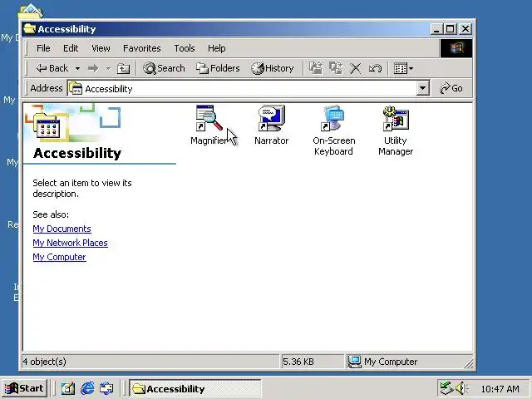
Task: Click the network tray icon
Action: coord(446,388)
